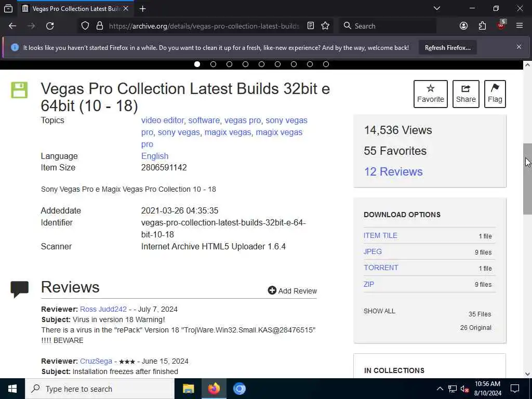Focus the Firefox Search box
The image size is (532, 399).
(x=388, y=26)
